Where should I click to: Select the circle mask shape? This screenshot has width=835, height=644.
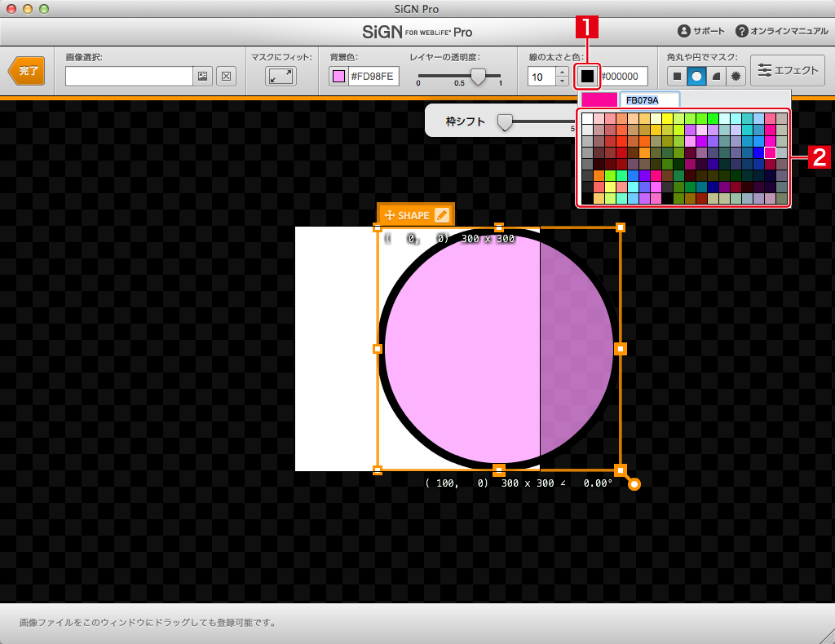tap(696, 76)
